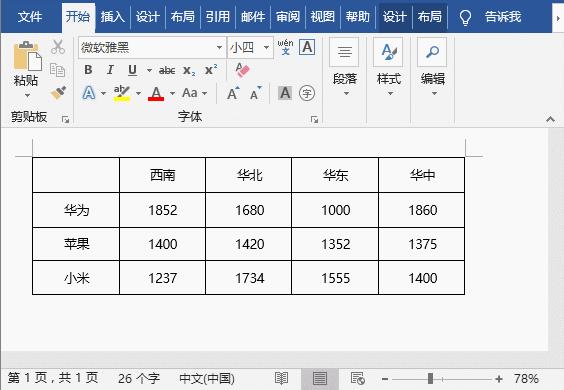Image resolution: width=564 pixels, height=390 pixels.
Task: Toggle subscript formatting
Action: (189, 71)
